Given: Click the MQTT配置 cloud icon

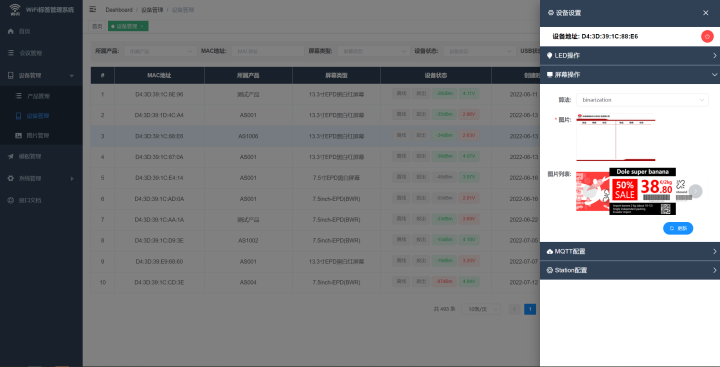Looking at the screenshot, I should click(x=550, y=251).
